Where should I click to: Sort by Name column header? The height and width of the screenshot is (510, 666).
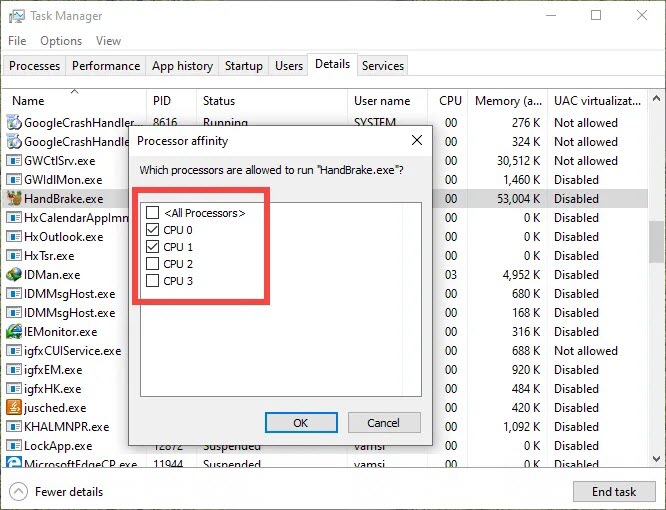click(75, 101)
